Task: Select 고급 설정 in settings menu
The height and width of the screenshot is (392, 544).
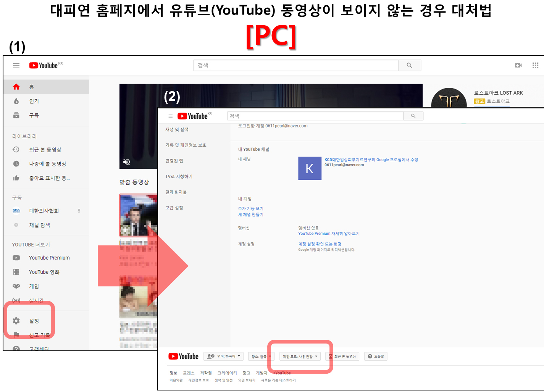Action: tap(174, 208)
